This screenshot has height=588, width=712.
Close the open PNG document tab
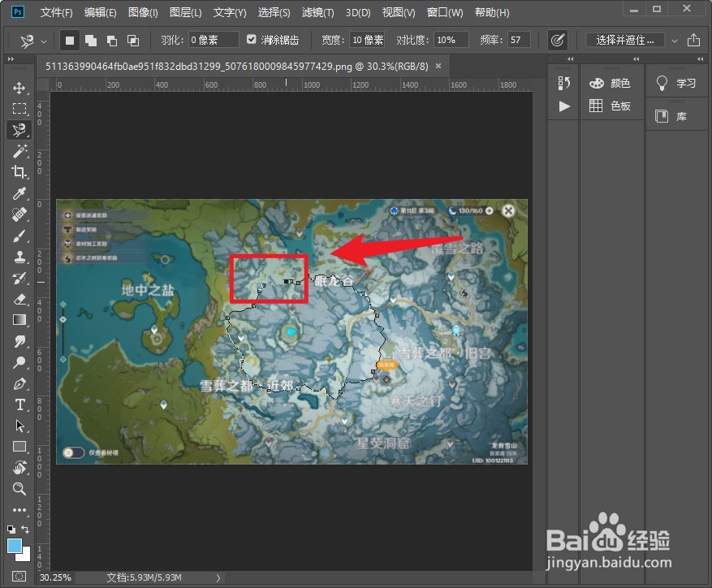coord(438,66)
